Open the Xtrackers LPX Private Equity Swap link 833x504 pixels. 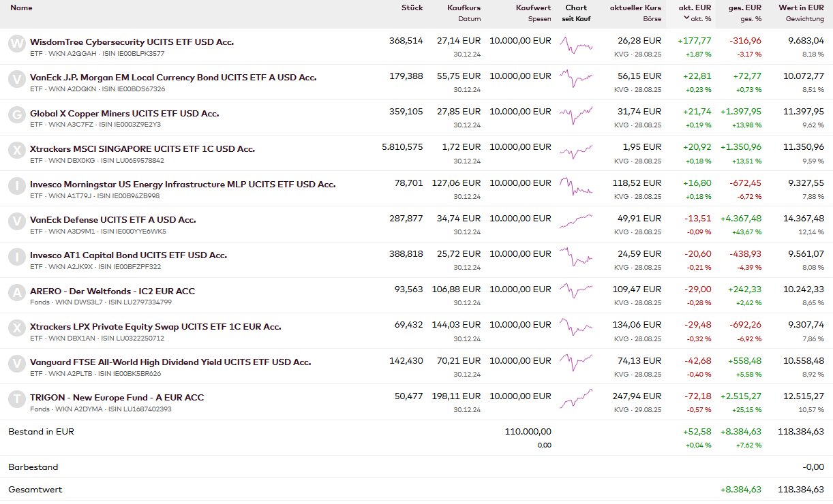click(x=155, y=327)
